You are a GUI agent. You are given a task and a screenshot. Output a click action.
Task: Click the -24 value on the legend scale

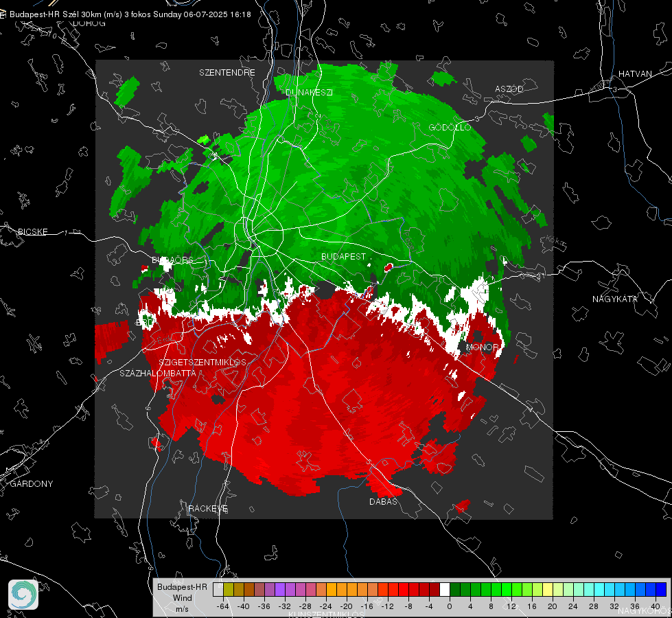tap(326, 606)
